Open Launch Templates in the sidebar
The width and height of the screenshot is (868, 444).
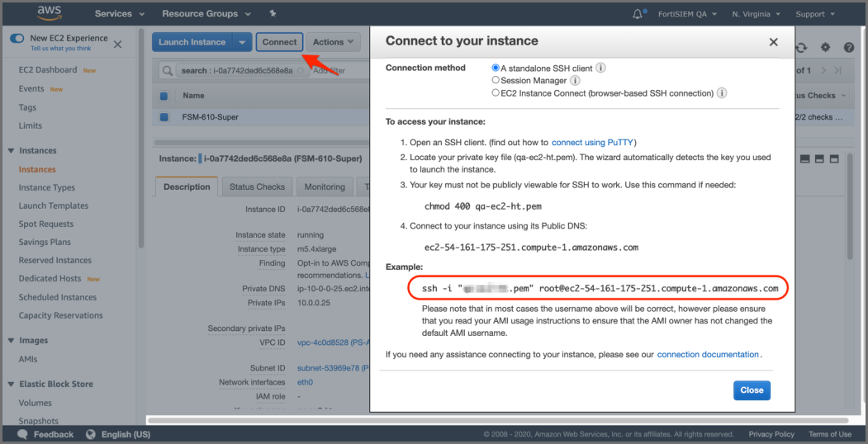(x=53, y=205)
